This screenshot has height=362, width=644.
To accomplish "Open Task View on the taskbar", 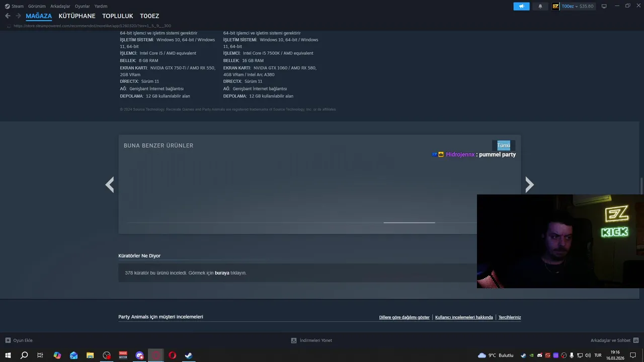I will click(x=40, y=355).
